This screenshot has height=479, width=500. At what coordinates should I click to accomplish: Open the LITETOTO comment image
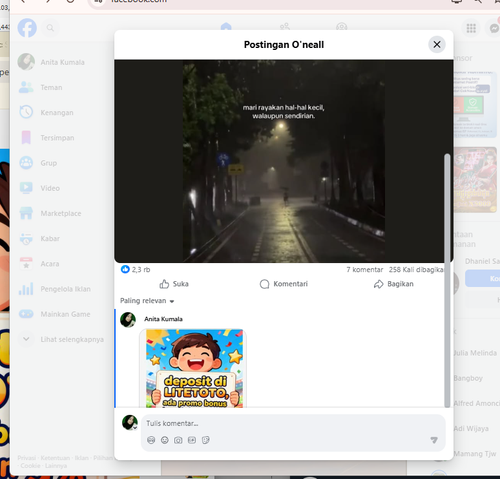[x=193, y=368]
